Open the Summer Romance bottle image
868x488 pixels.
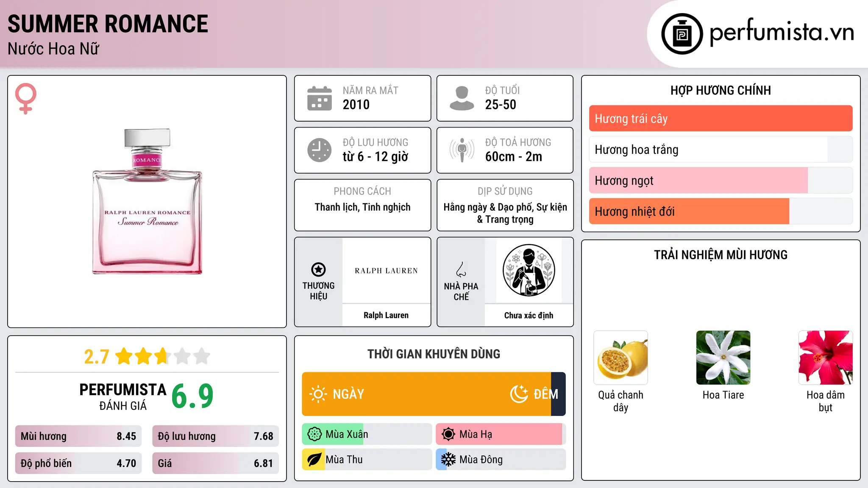[x=147, y=201]
